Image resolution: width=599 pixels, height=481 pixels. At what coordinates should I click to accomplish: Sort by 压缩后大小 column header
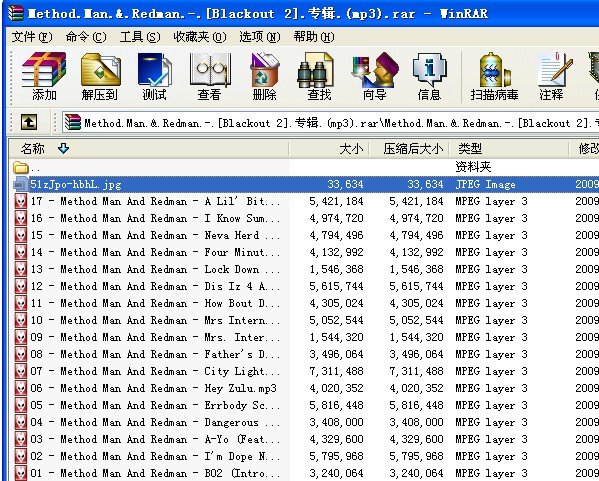pos(409,148)
